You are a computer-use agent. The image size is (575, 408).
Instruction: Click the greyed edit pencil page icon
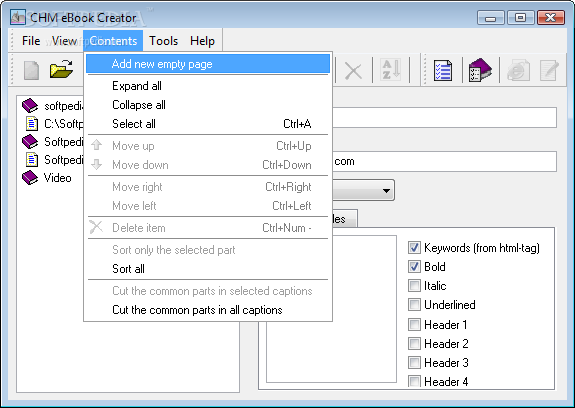pyautogui.click(x=549, y=70)
